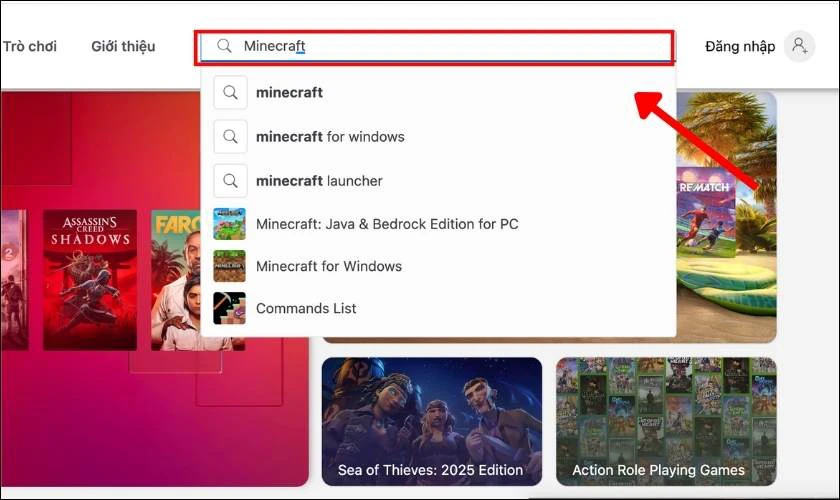
Task: Select 'minecraft for windows' suggestion text
Action: 330,137
